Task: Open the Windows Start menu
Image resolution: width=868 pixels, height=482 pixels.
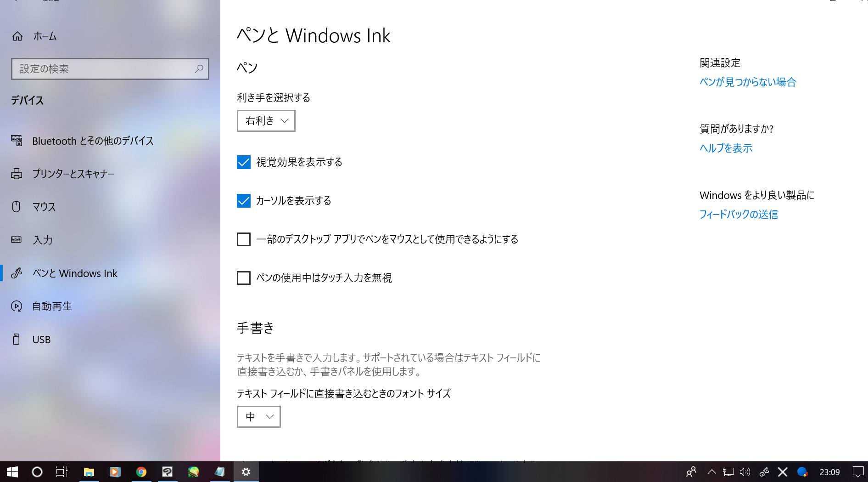Action: point(12,472)
